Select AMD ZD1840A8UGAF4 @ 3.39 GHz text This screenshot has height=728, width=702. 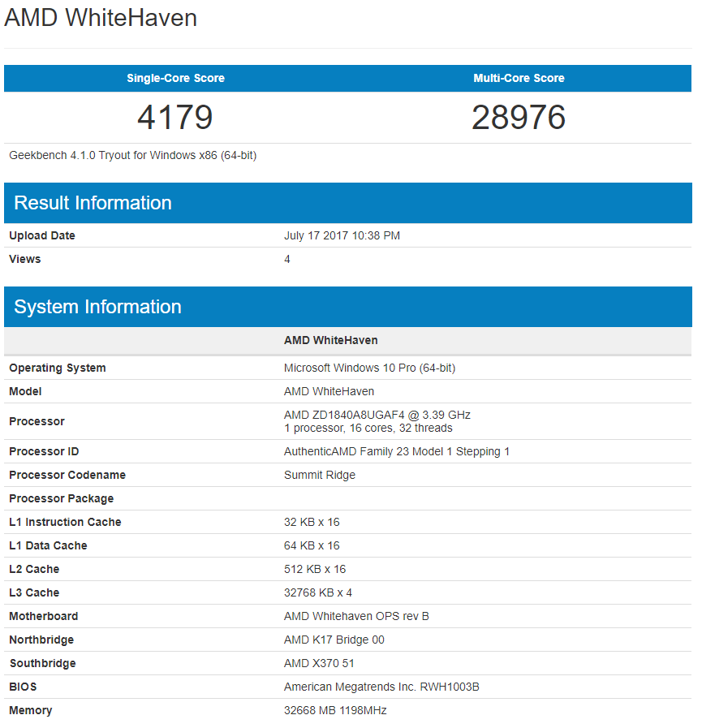(377, 415)
